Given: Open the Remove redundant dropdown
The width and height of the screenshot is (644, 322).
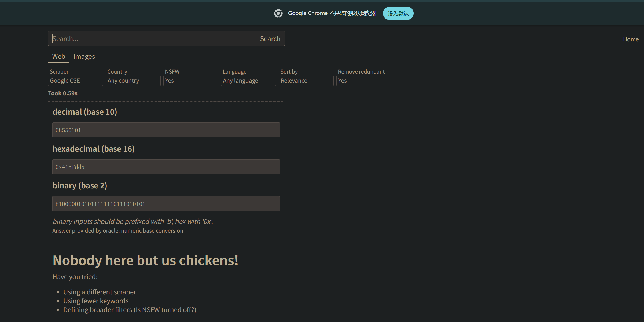Looking at the screenshot, I should [364, 81].
